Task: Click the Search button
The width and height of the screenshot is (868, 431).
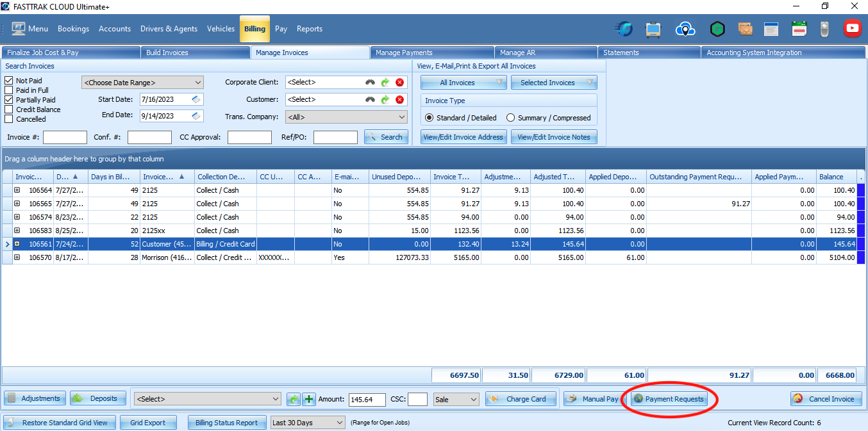Action: (386, 137)
